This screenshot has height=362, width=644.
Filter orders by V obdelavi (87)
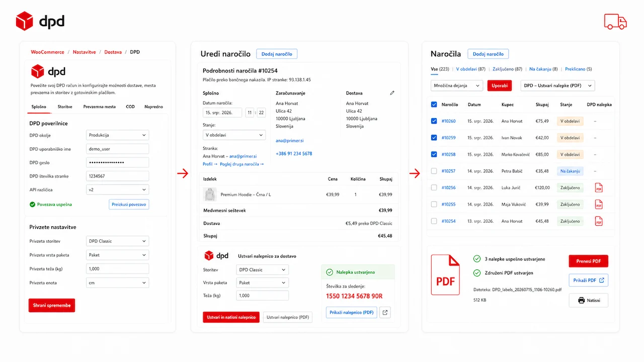[x=470, y=69]
